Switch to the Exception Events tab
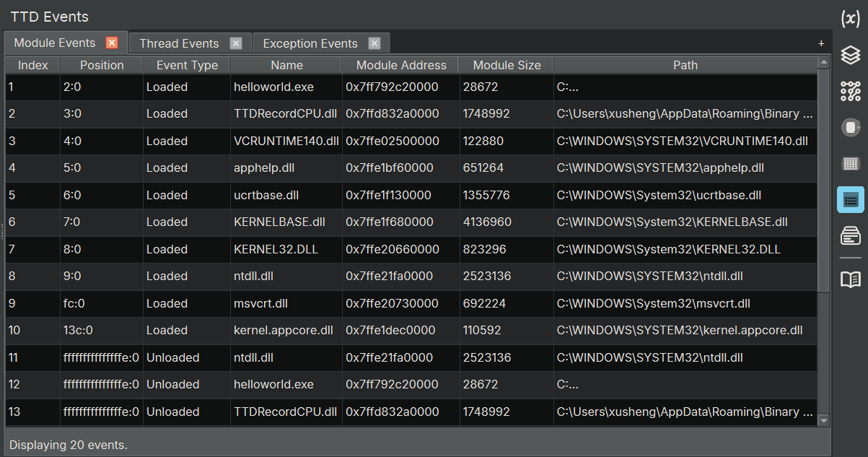This screenshot has height=457, width=868. point(310,43)
